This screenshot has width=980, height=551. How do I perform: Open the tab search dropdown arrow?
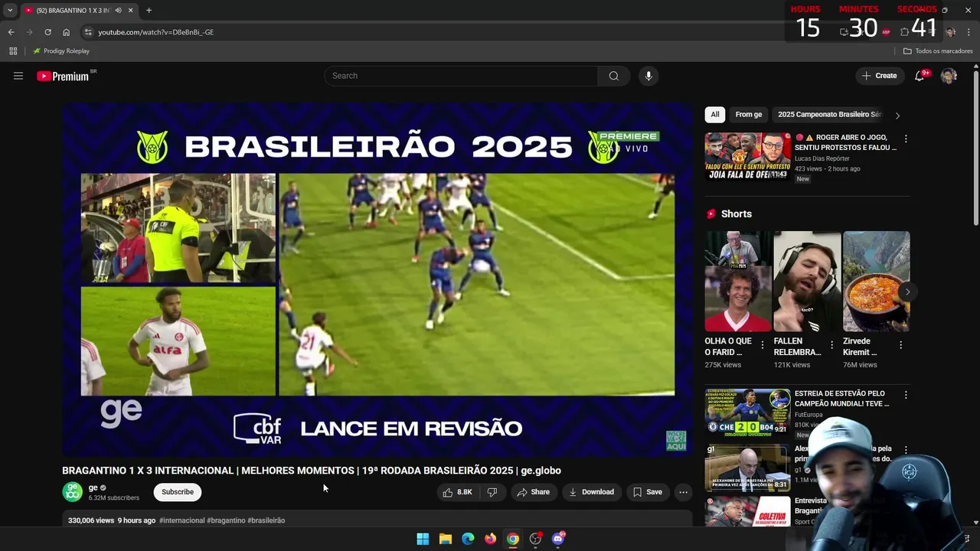[10, 10]
